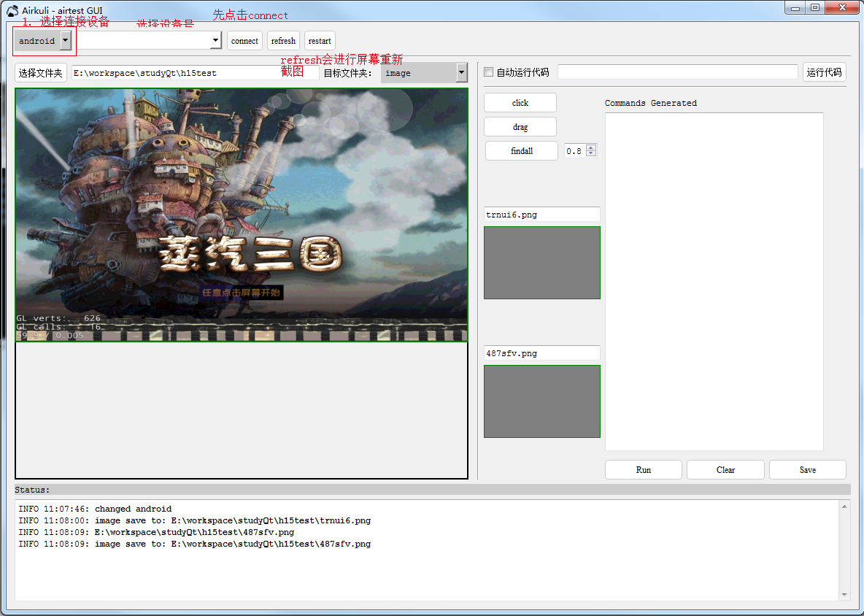Click log line "INFO 11:08:09: E:\workspace\studyQt\h15test\487sfv.png"
864x616 pixels.
[x=156, y=532]
